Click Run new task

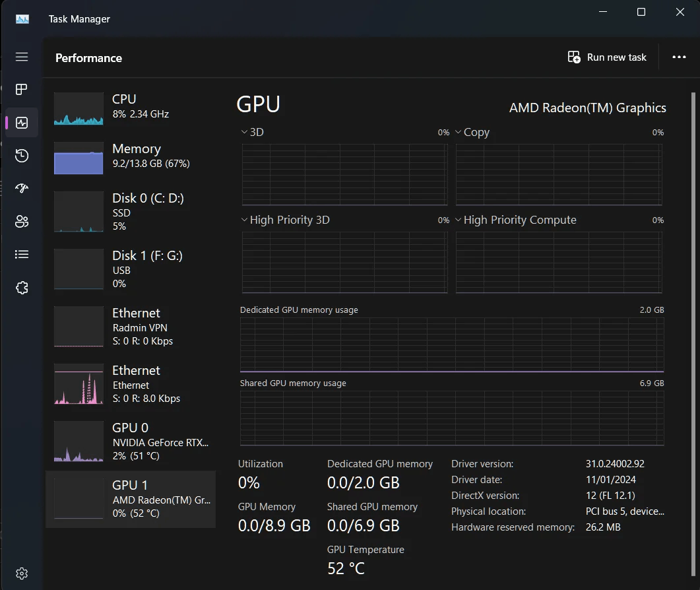[x=607, y=57]
